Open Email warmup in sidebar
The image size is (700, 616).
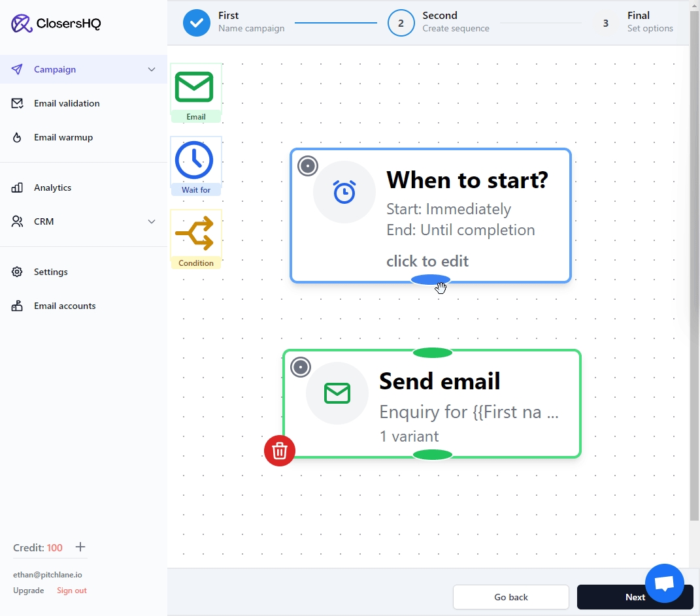pyautogui.click(x=63, y=137)
